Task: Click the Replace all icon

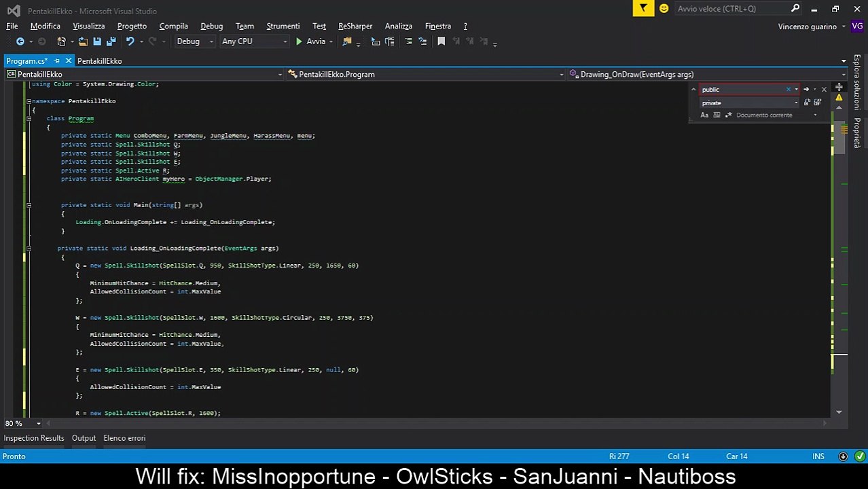Action: pos(817,103)
